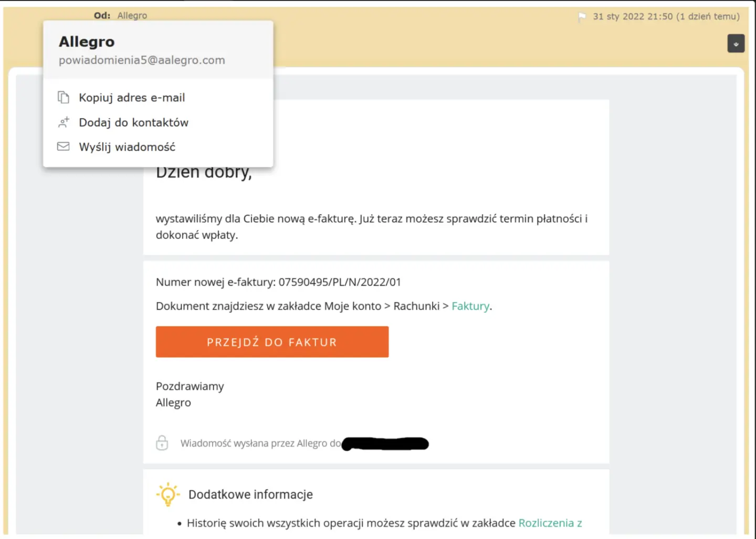Toggle the flag icon next to the date
Viewport: 756px width, 539px height.
(x=582, y=17)
